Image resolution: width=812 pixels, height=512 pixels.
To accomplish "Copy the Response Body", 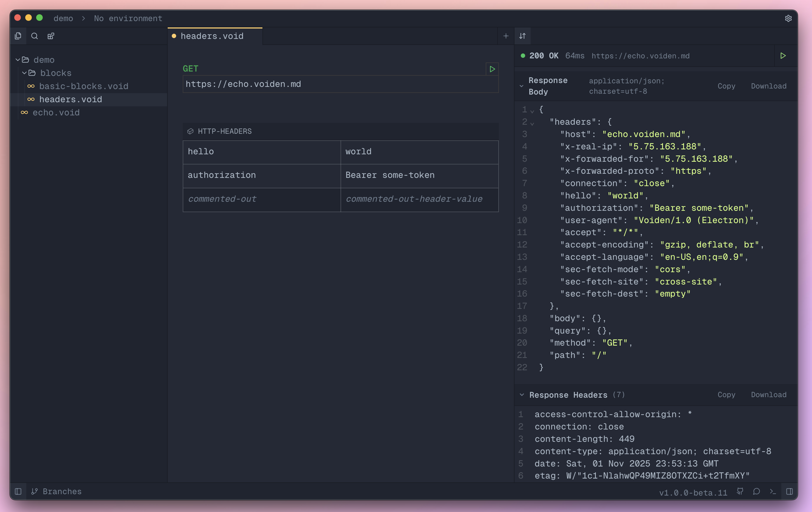I will click(726, 86).
